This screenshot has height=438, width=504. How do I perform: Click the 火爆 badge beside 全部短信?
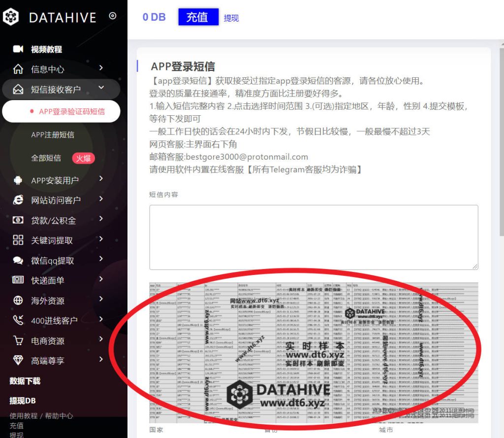pyautogui.click(x=83, y=158)
